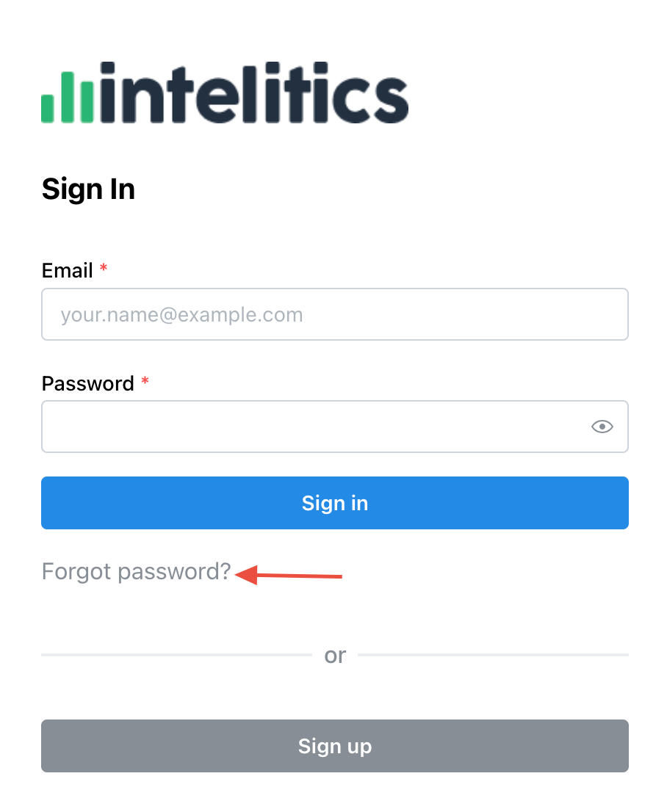The height and width of the screenshot is (812, 667).
Task: Click the red asterisk beside Email label
Action: click(x=104, y=269)
